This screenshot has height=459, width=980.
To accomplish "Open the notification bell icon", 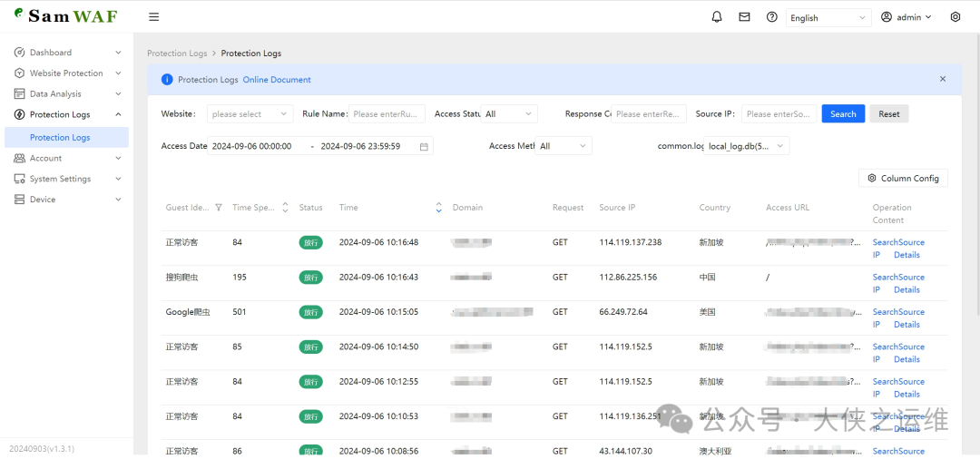I will click(717, 17).
